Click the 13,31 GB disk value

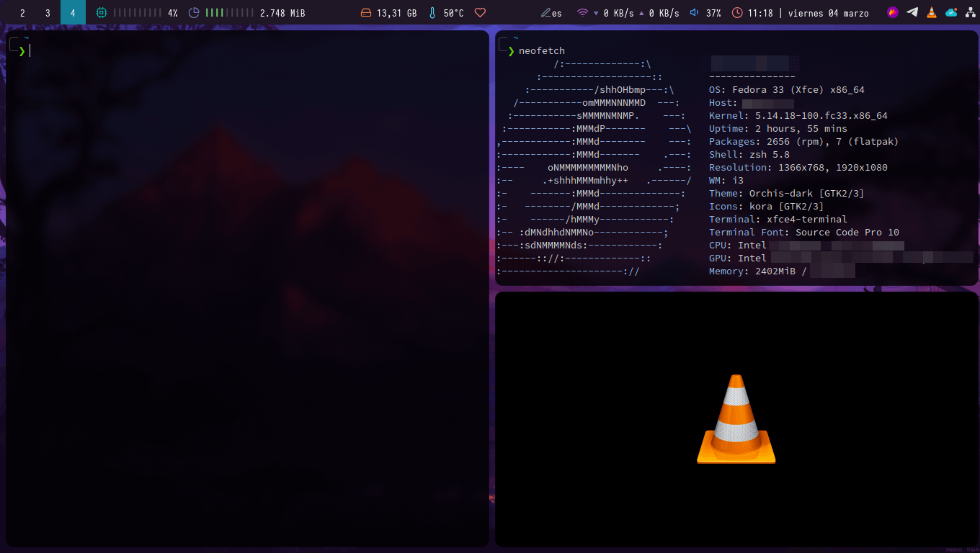coord(397,13)
